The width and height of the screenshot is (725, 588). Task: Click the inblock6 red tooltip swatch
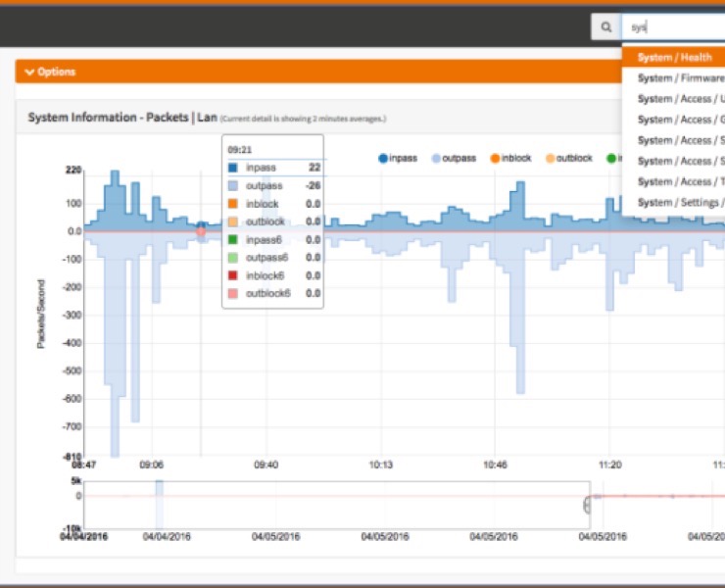click(x=233, y=275)
